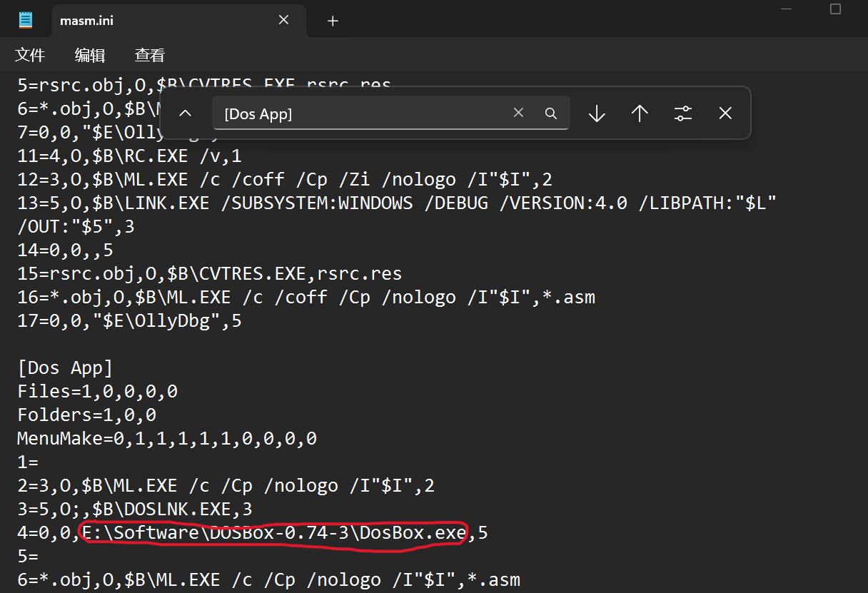Screen dimensions: 868x593
Task: Expand the replace field chevron
Action: click(185, 113)
